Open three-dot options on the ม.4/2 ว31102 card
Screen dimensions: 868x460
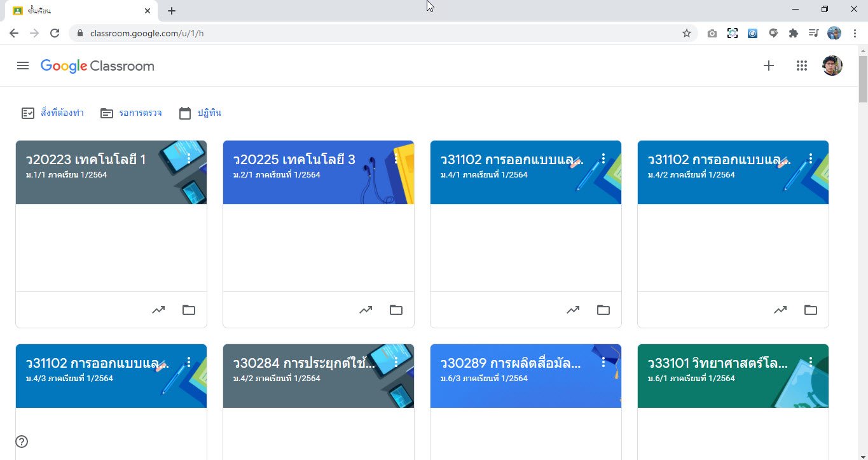pos(811,158)
